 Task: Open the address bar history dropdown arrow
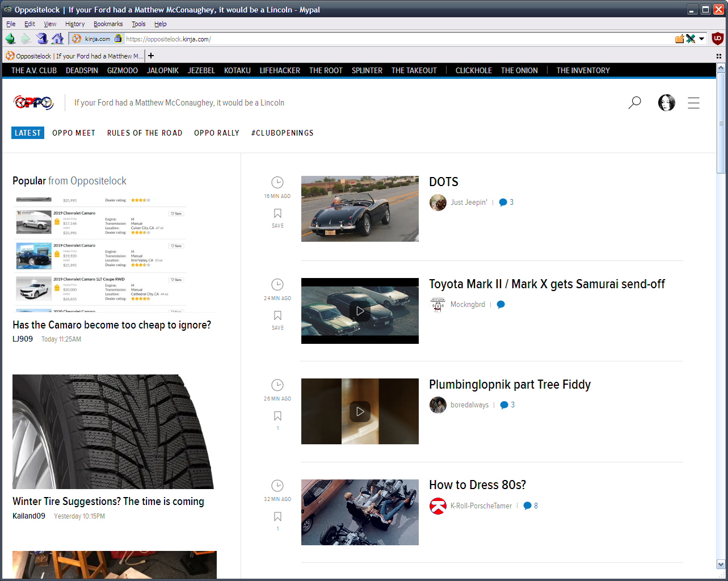click(x=702, y=39)
